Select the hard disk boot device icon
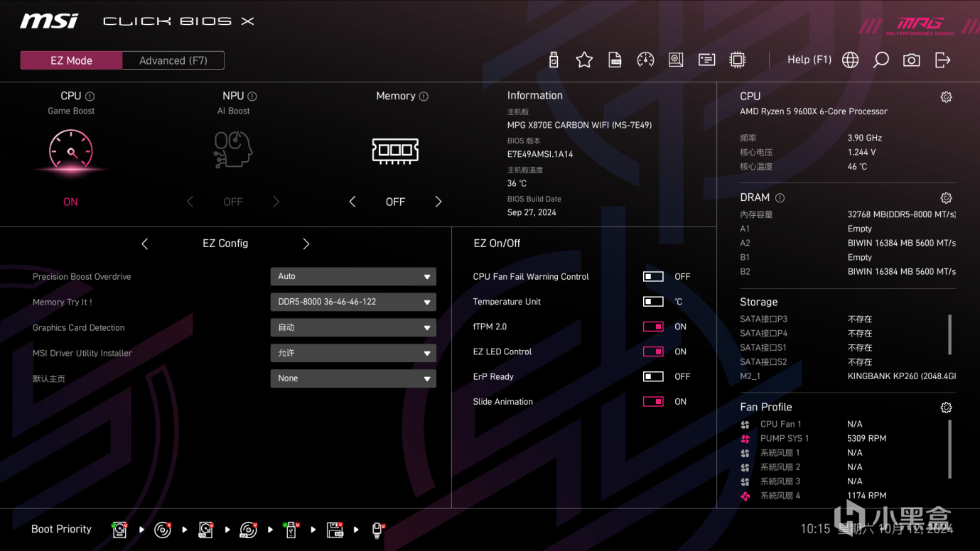The image size is (980, 551). (119, 530)
